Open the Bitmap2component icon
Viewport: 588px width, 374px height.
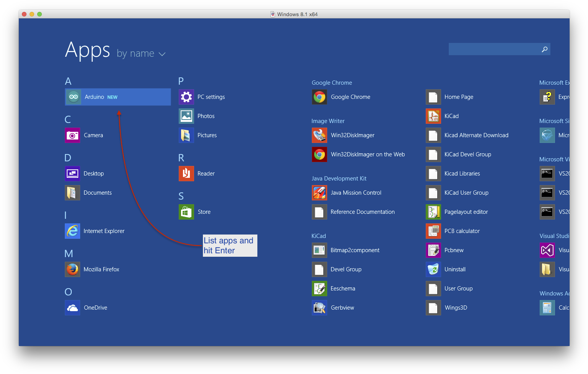(320, 250)
